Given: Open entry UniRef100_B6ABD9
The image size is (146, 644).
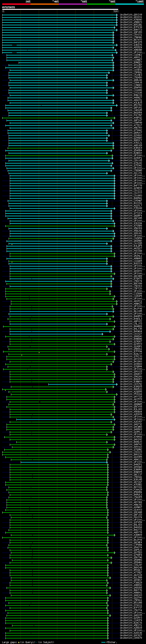Looking at the screenshot, I should click(131, 326).
